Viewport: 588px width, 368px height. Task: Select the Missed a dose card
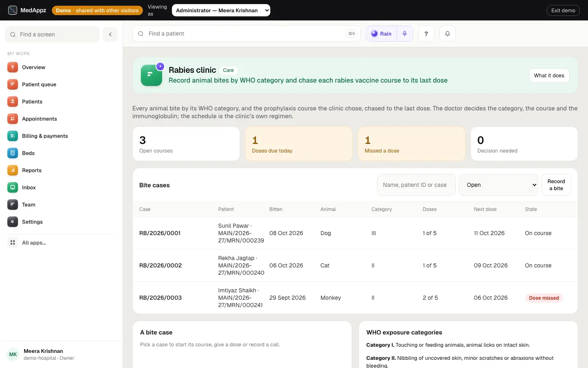412,144
